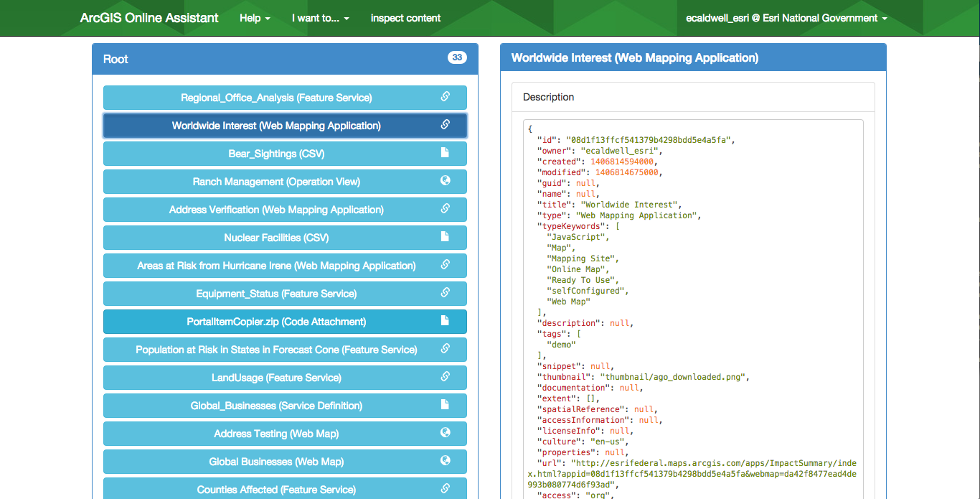Select Counties Affected (Feature Service) item
Screen dimensions: 980x499
(285, 488)
